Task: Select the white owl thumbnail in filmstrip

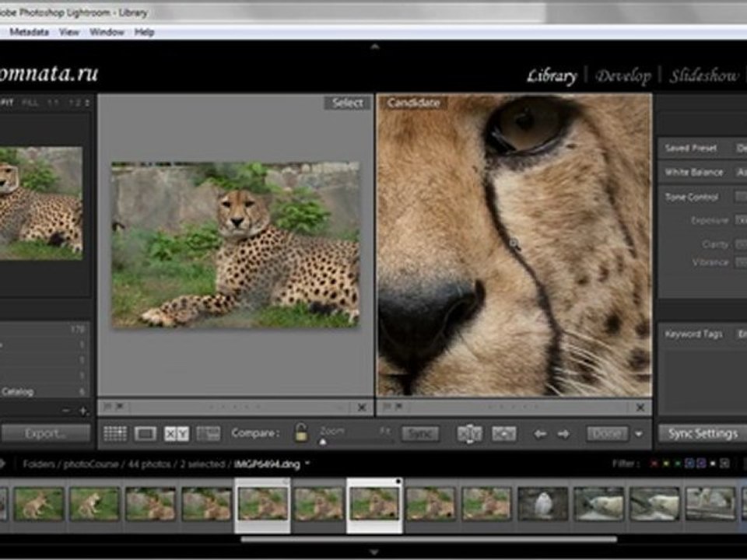Action: [542, 504]
